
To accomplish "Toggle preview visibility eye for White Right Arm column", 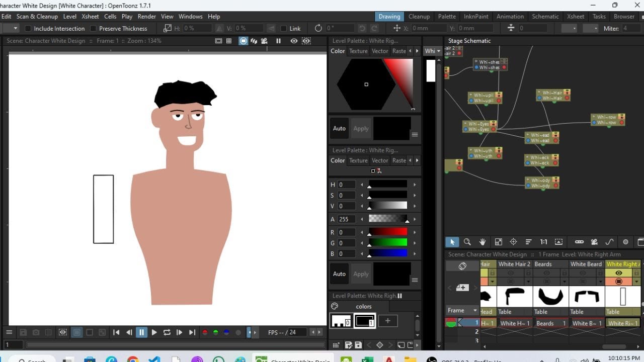I will pyautogui.click(x=619, y=273).
